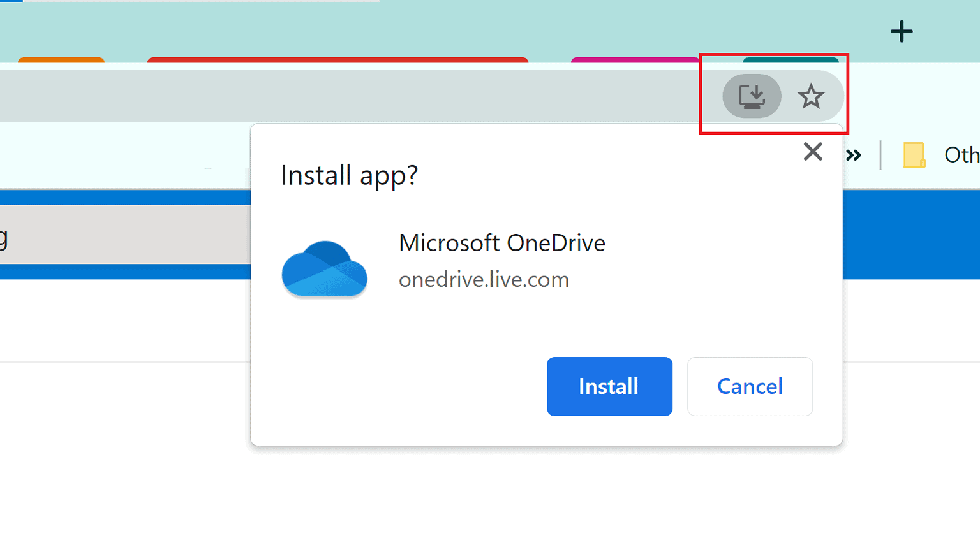This screenshot has height=538, width=980.
Task: Switch to the pink tab
Action: [x=636, y=61]
